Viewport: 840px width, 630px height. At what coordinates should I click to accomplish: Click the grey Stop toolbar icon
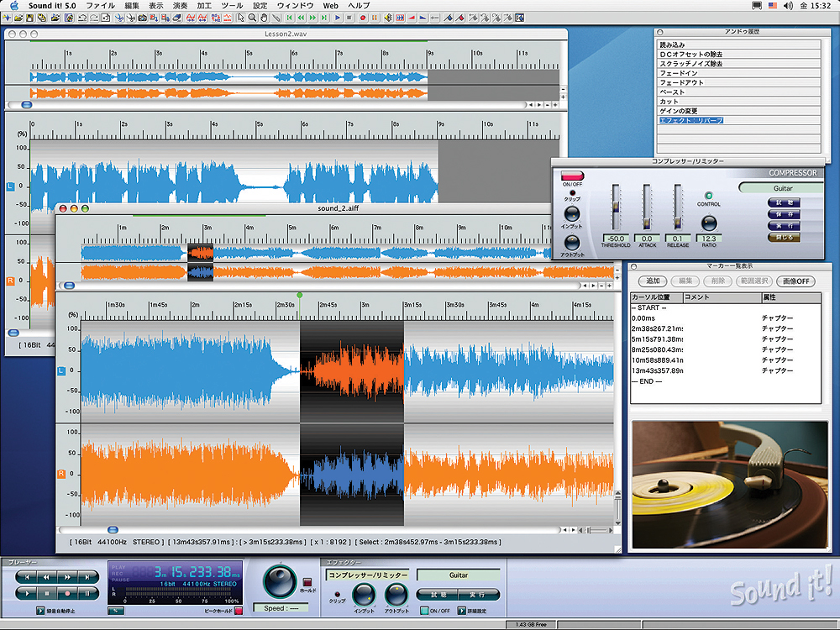tap(349, 18)
